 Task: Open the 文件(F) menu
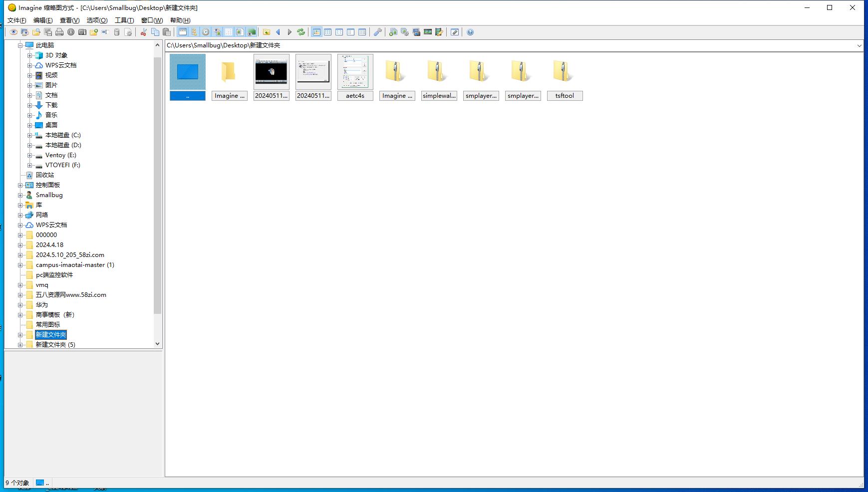(17, 20)
